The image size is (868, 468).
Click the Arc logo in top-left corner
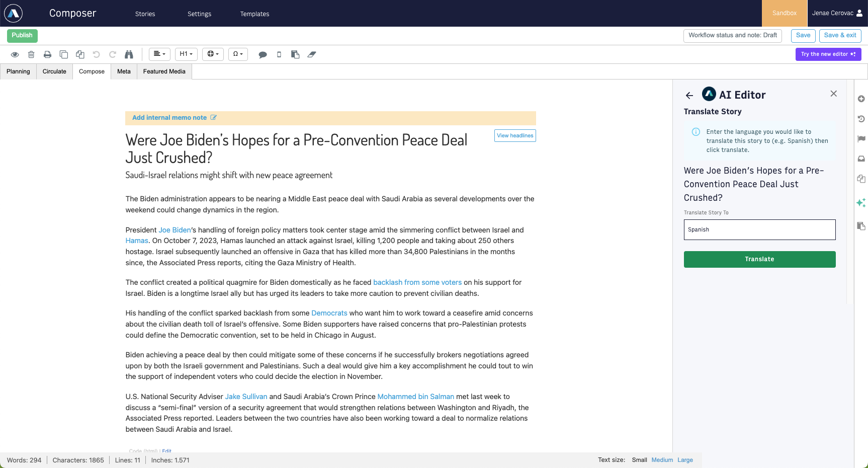click(14, 13)
